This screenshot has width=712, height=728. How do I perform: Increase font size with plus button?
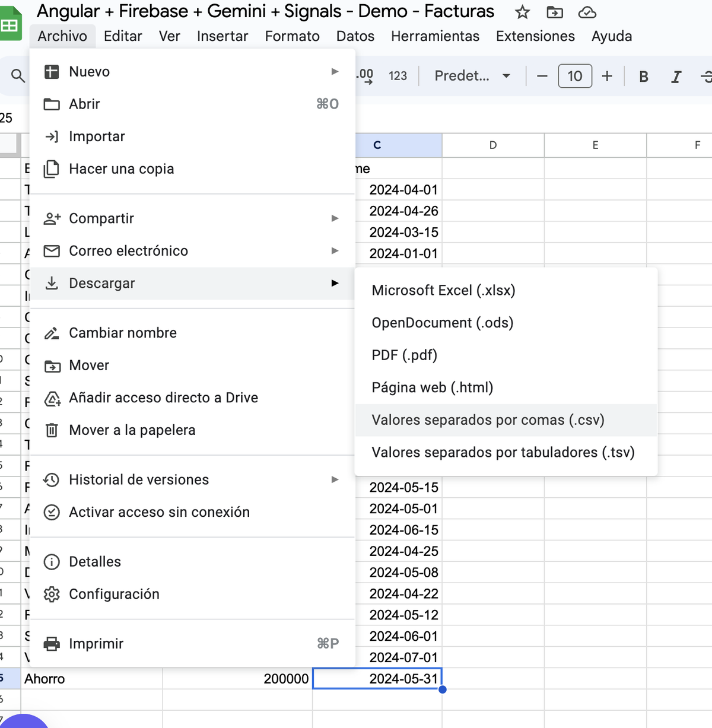607,76
